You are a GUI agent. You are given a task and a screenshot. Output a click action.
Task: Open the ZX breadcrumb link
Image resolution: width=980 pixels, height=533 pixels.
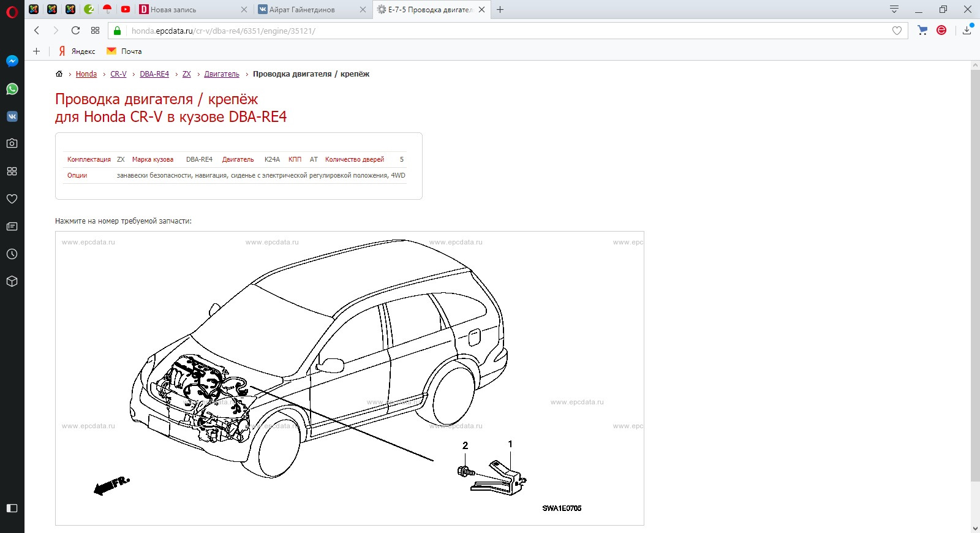coord(187,74)
